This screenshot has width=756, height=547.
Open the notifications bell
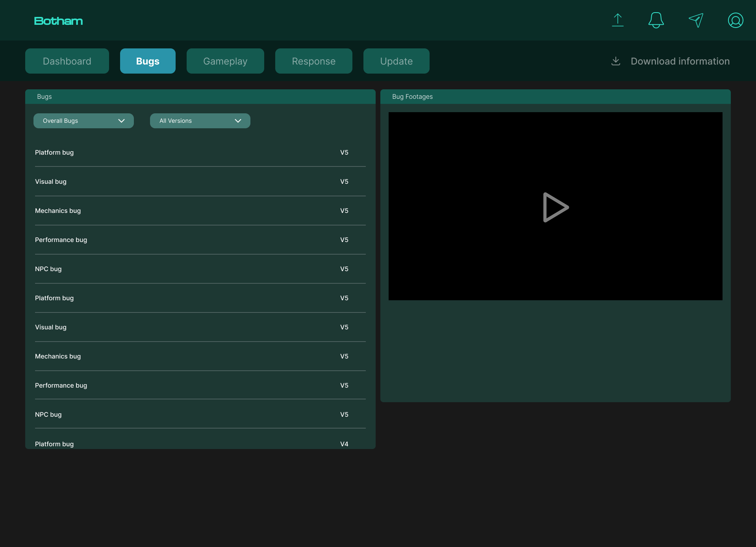coord(656,20)
